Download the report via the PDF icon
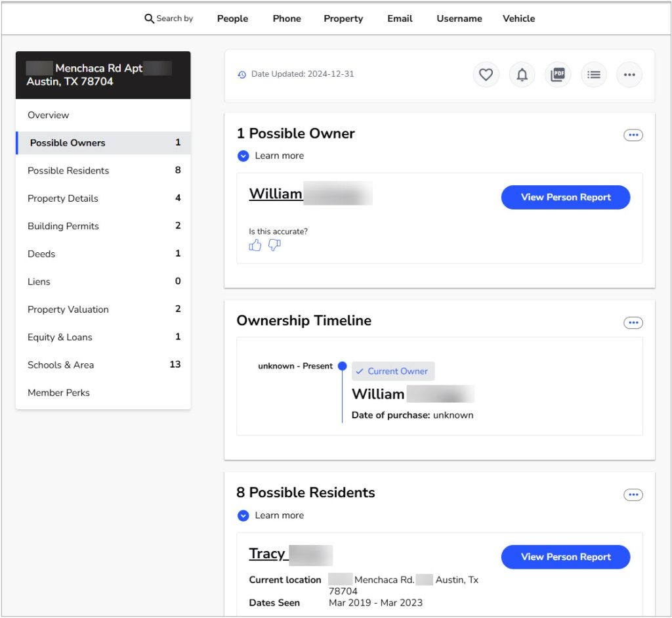This screenshot has height=618, width=672. click(x=558, y=74)
